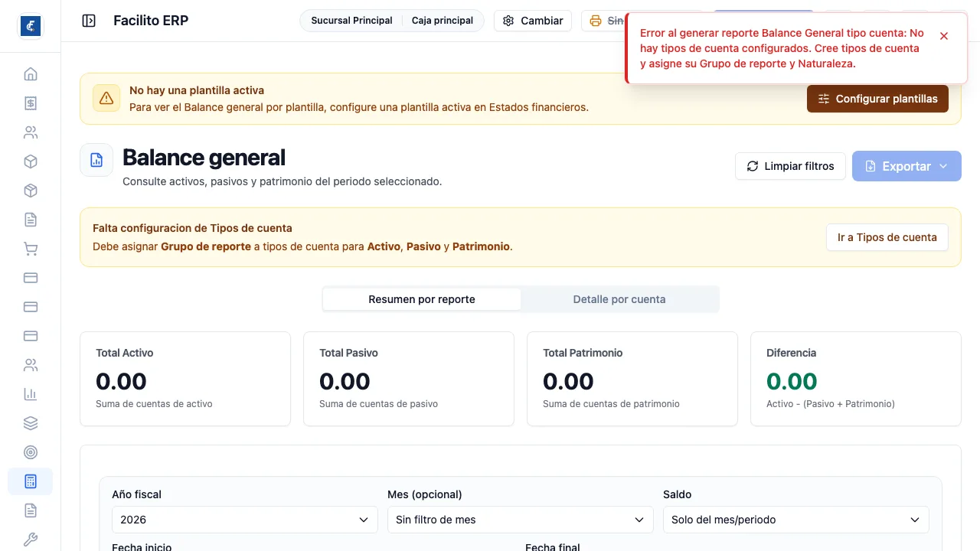Open the target circle sidebar icon
Viewport: 980px width, 551px height.
[x=31, y=452]
